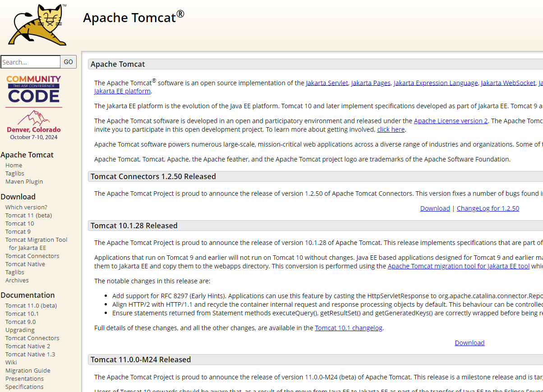This screenshot has width=543, height=392.
Task: Follow the Jakarta Expression Language link
Action: point(436,83)
